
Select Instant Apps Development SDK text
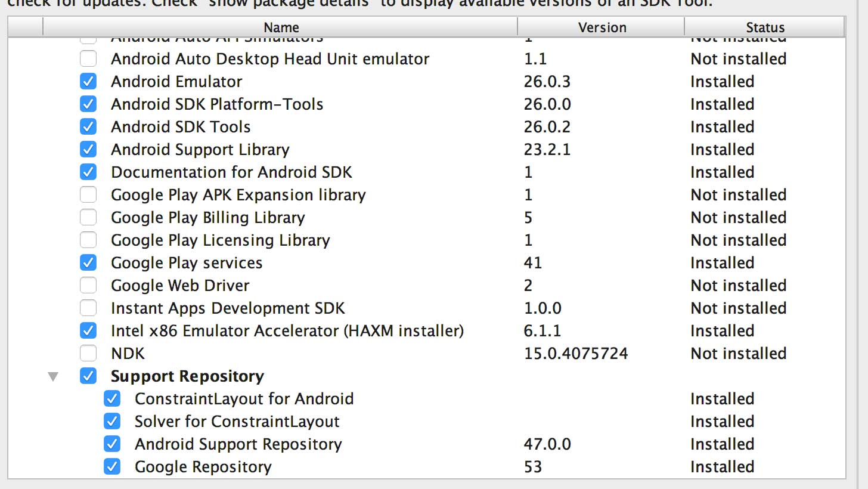[x=228, y=308]
